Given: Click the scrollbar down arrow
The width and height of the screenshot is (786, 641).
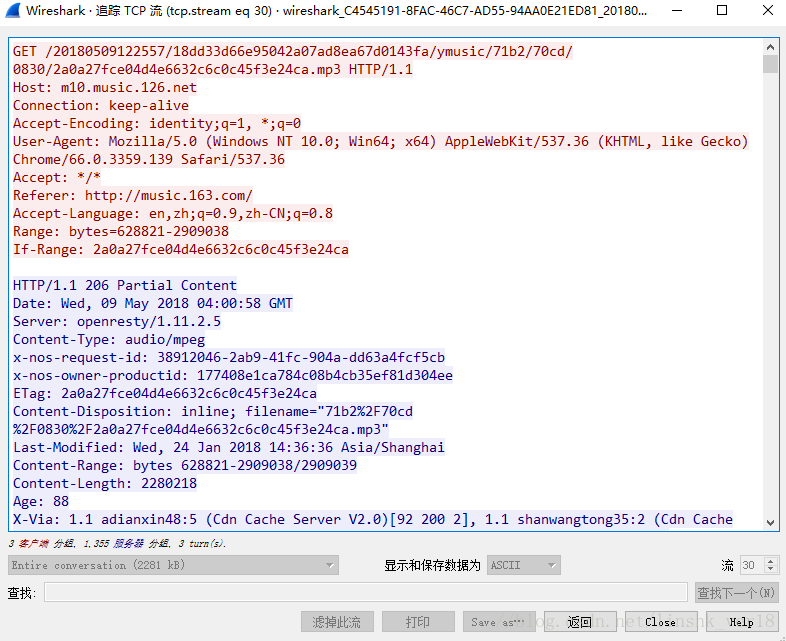Looking at the screenshot, I should click(770, 523).
